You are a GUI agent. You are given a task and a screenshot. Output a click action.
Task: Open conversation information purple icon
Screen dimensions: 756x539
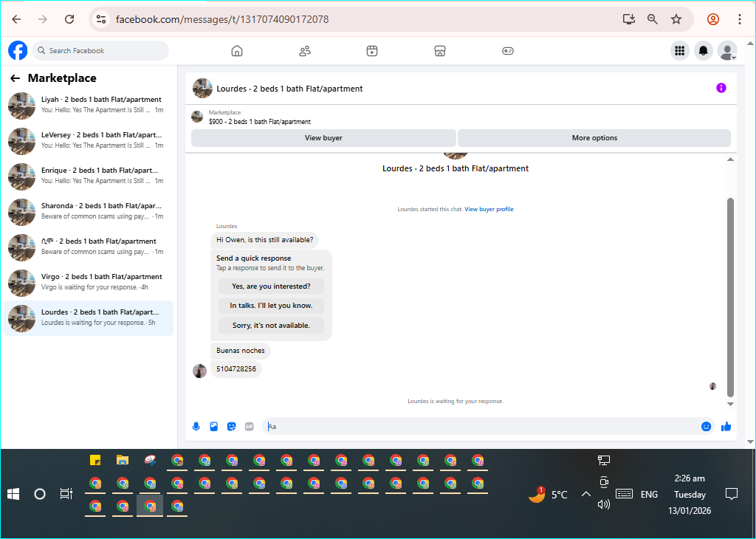721,88
